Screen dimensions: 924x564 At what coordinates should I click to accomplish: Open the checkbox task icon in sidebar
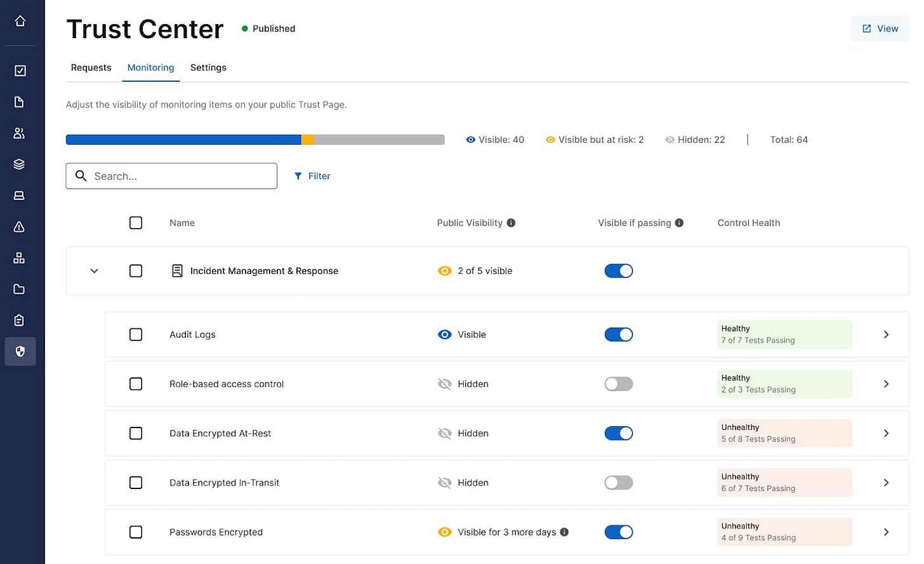[20, 70]
